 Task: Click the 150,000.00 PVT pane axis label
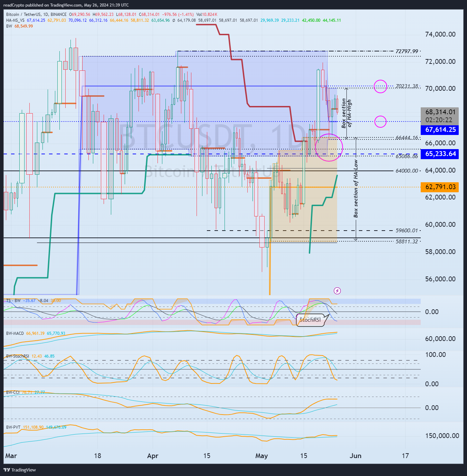pyautogui.click(x=442, y=436)
